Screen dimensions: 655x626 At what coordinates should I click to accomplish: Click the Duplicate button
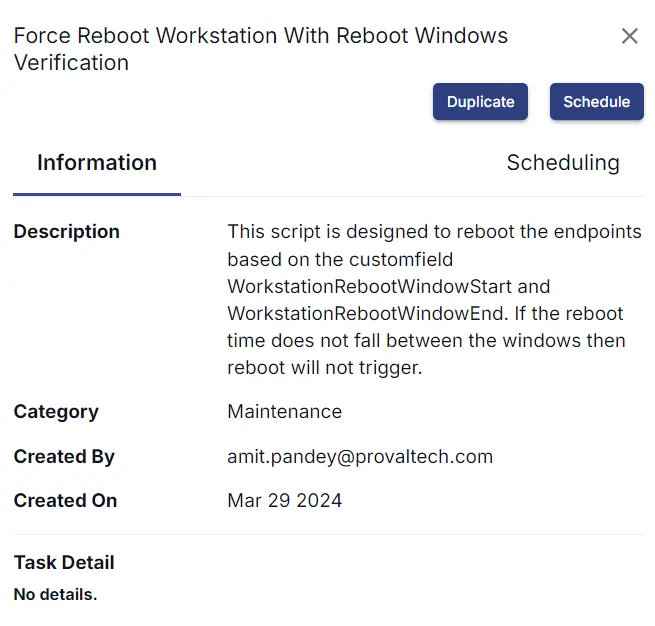(x=480, y=101)
